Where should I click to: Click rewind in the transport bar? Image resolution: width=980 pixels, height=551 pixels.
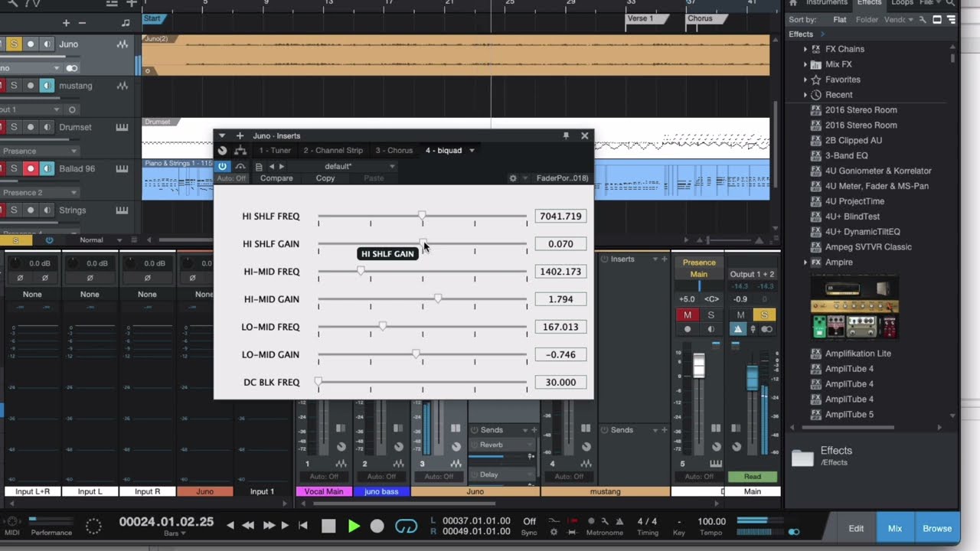pyautogui.click(x=248, y=526)
